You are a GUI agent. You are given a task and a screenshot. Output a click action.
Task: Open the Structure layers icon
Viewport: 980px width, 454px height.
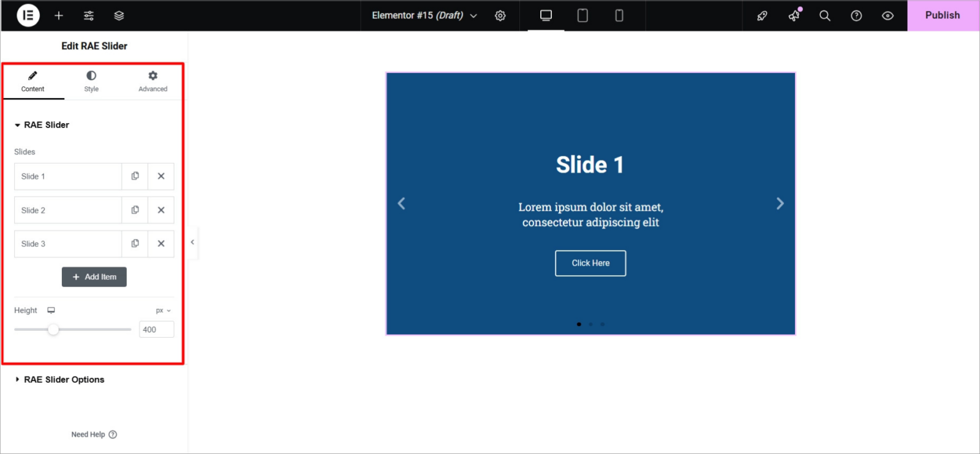[119, 15]
